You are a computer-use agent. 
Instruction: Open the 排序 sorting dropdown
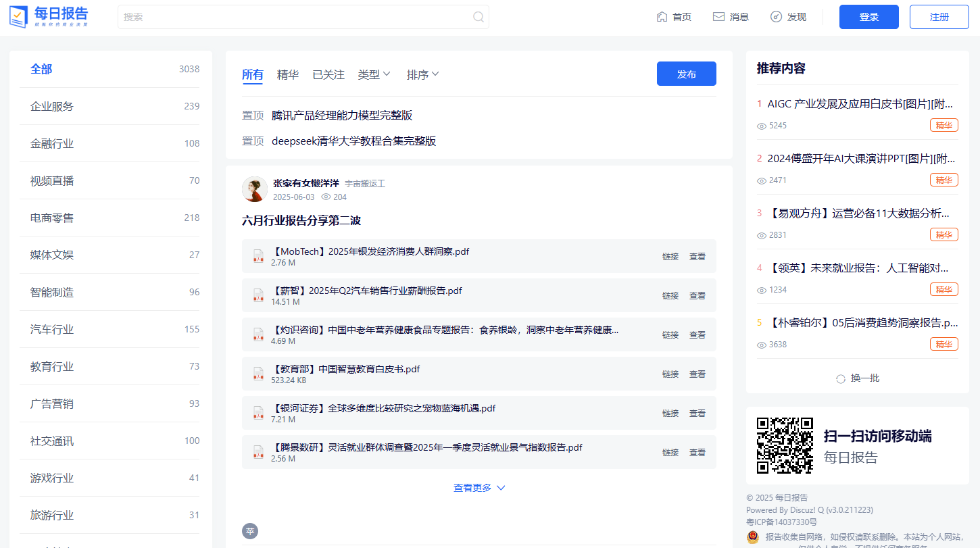click(422, 74)
